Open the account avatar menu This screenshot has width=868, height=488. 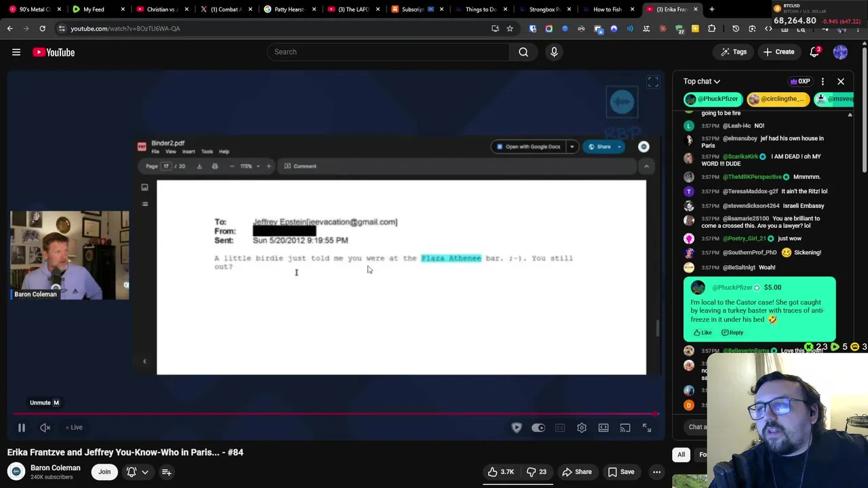click(840, 52)
